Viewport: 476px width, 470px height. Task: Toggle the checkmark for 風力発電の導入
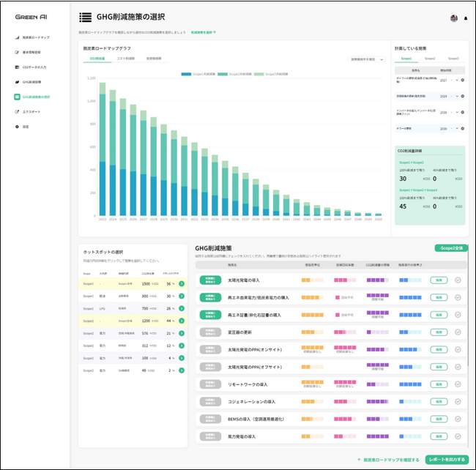tap(458, 436)
